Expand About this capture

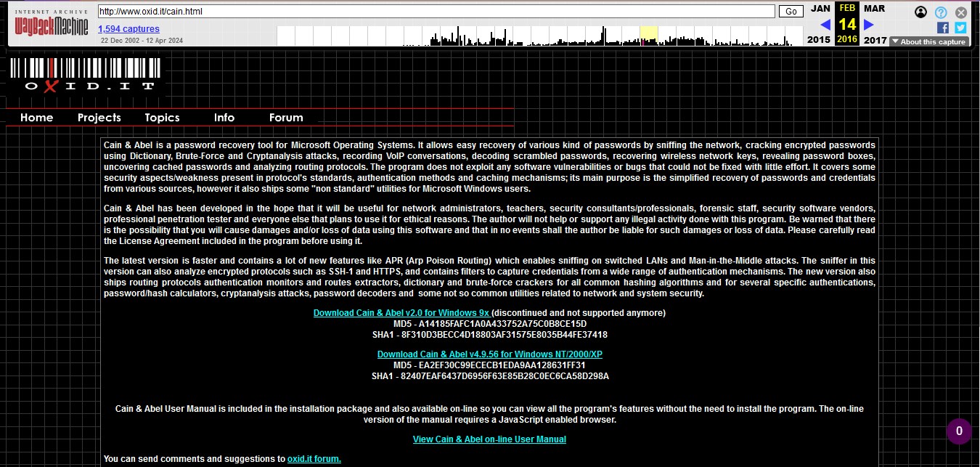point(928,41)
